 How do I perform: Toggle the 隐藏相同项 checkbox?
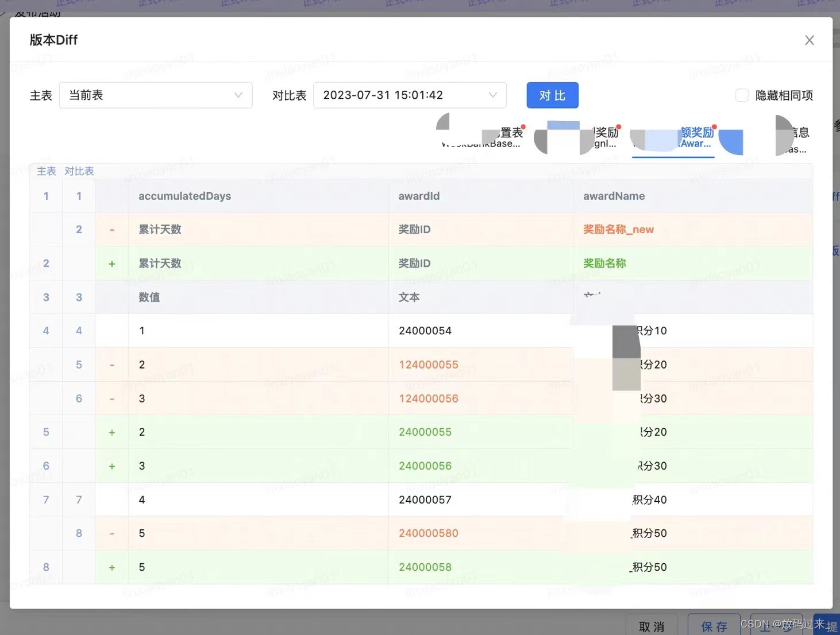pyautogui.click(x=742, y=95)
